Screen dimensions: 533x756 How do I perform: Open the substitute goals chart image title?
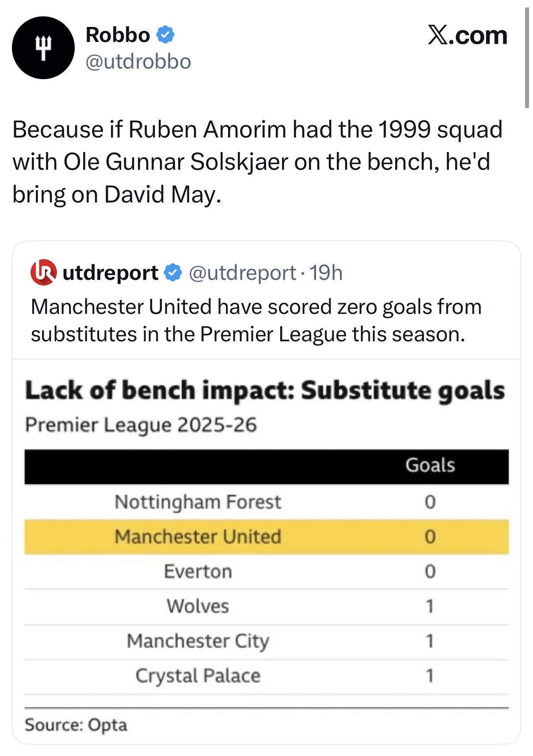[x=265, y=391]
